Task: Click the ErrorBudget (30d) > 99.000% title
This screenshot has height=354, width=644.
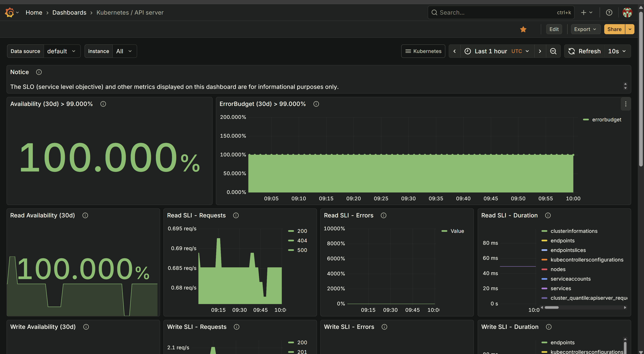Action: click(x=262, y=104)
